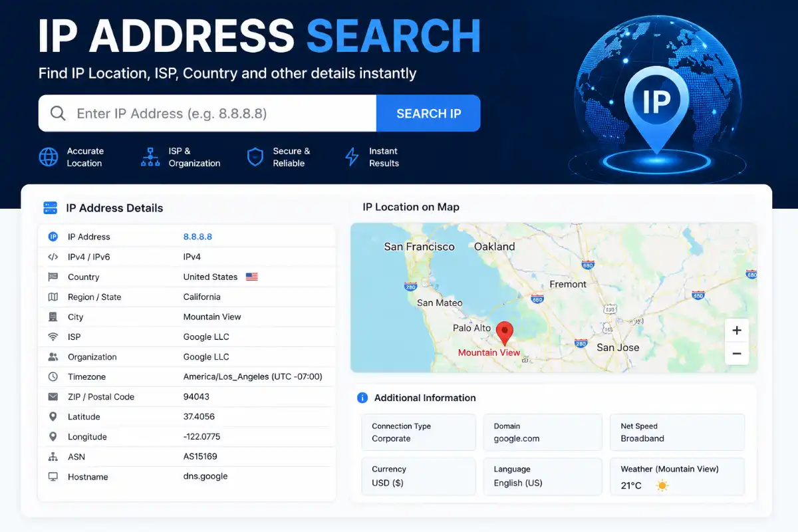Click the Enter IP Address search field
798x532 pixels.
207,113
